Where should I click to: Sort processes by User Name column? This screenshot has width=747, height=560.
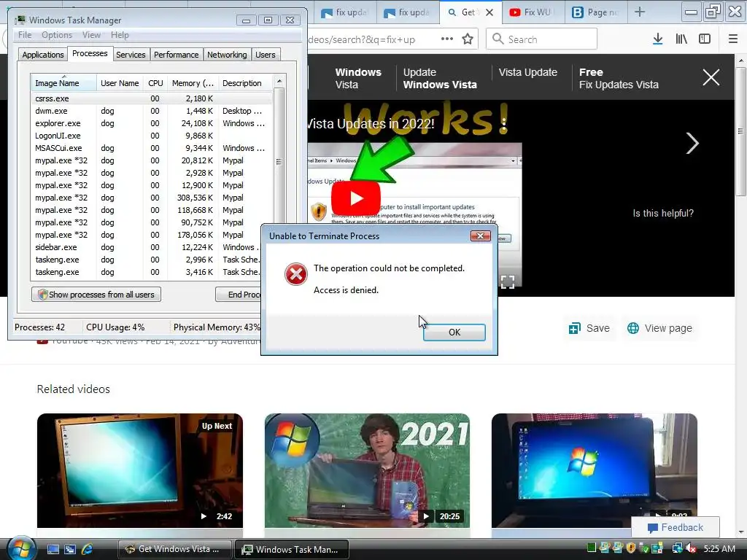pos(120,83)
